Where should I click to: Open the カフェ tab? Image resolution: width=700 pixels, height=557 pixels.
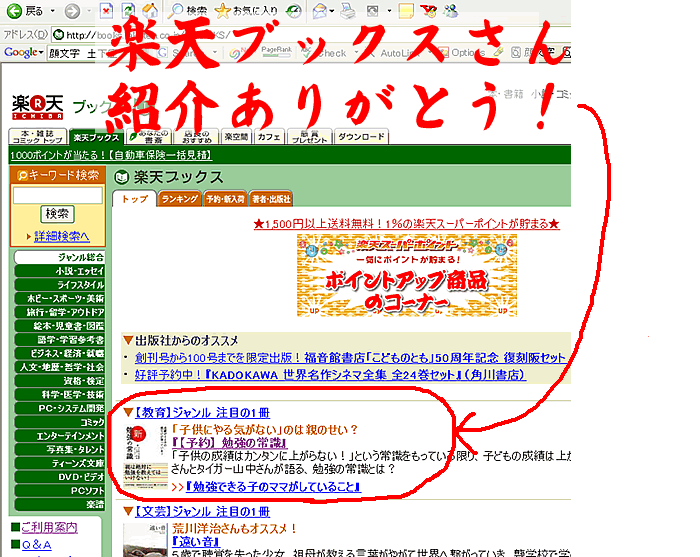coord(269,137)
